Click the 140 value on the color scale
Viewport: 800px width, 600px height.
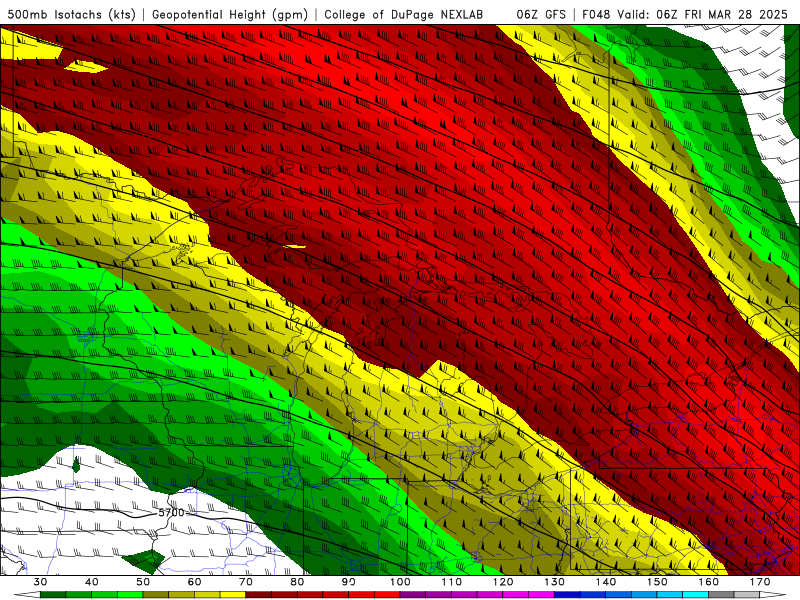pos(606,582)
